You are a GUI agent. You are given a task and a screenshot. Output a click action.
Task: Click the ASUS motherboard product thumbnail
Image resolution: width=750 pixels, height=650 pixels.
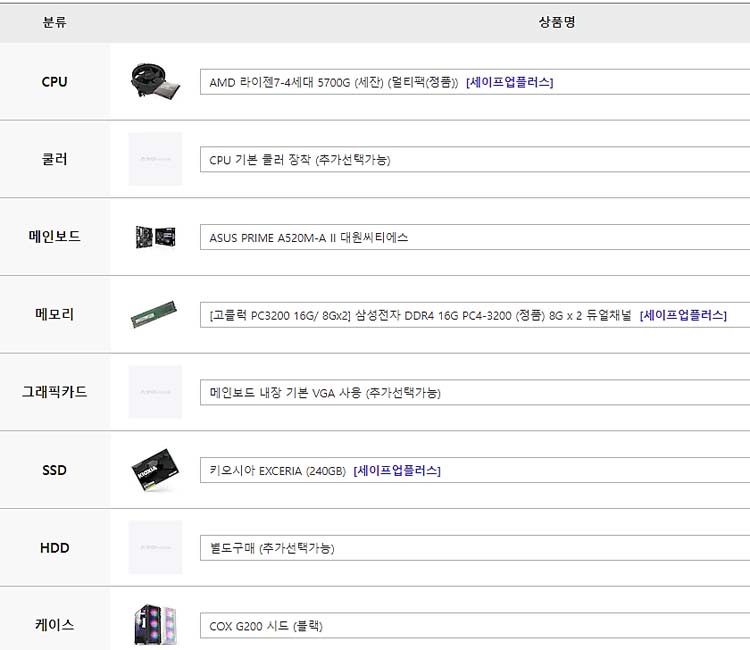click(x=155, y=237)
